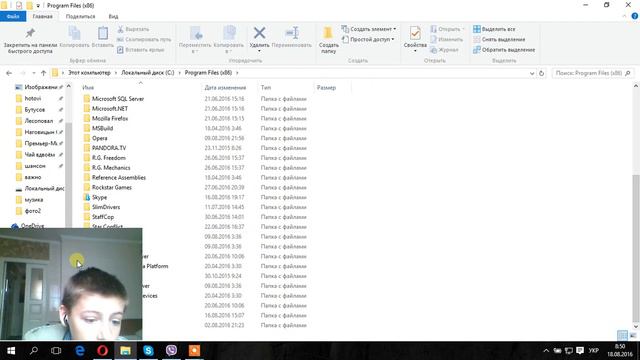Click the Copy ribbon icon
Screen dimensions: 640x360
pyautogui.click(x=74, y=33)
